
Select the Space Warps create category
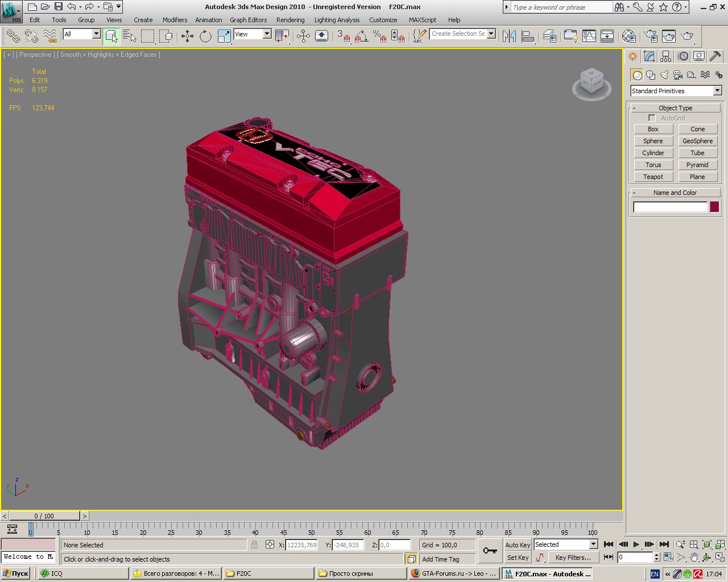click(705, 75)
